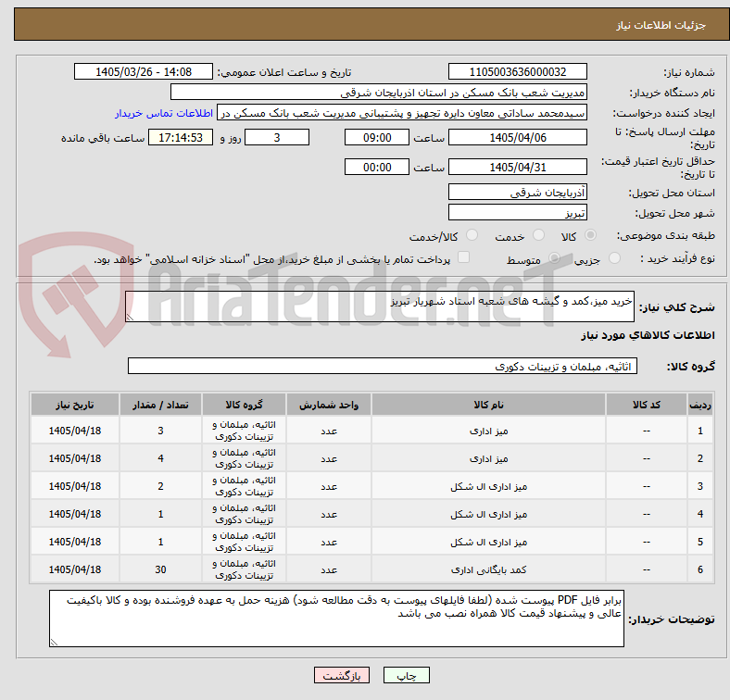Click row number 5 cell

click(x=699, y=542)
